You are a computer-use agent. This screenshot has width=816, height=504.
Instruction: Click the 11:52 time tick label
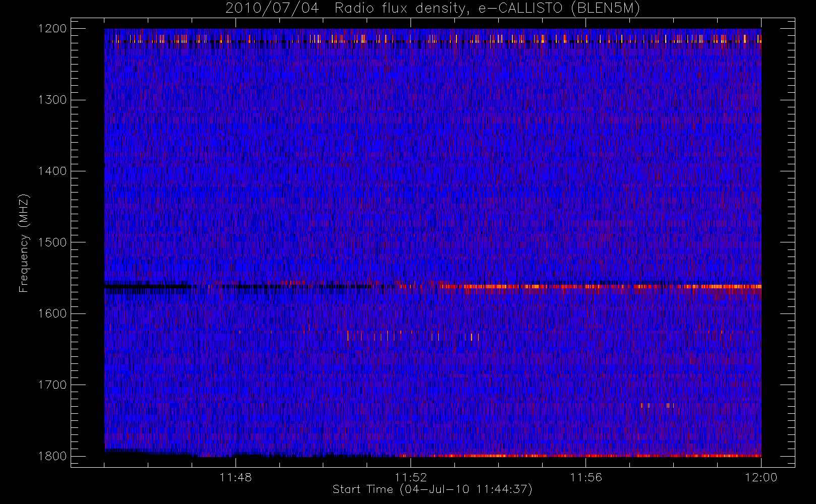click(411, 477)
